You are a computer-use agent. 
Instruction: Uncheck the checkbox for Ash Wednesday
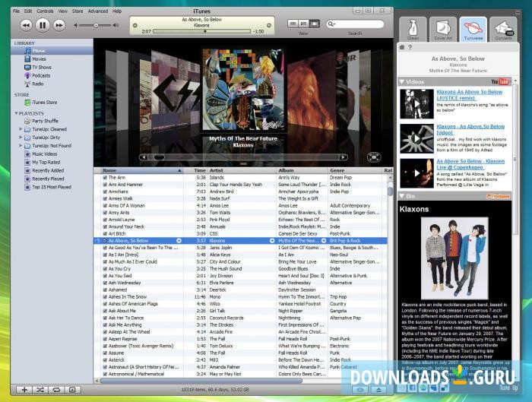(105, 283)
